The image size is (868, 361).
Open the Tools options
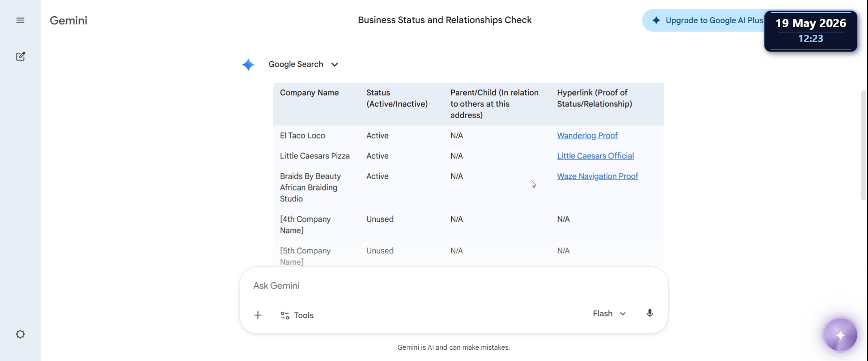coord(297,315)
